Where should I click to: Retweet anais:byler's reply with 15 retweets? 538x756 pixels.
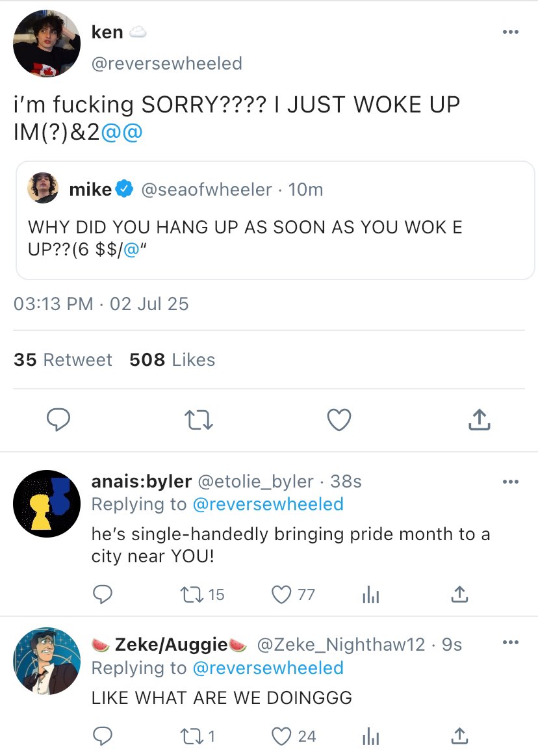[194, 594]
